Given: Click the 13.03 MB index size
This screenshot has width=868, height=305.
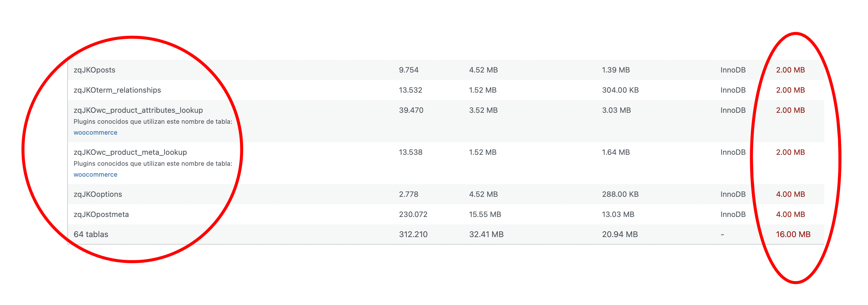Looking at the screenshot, I should [618, 215].
